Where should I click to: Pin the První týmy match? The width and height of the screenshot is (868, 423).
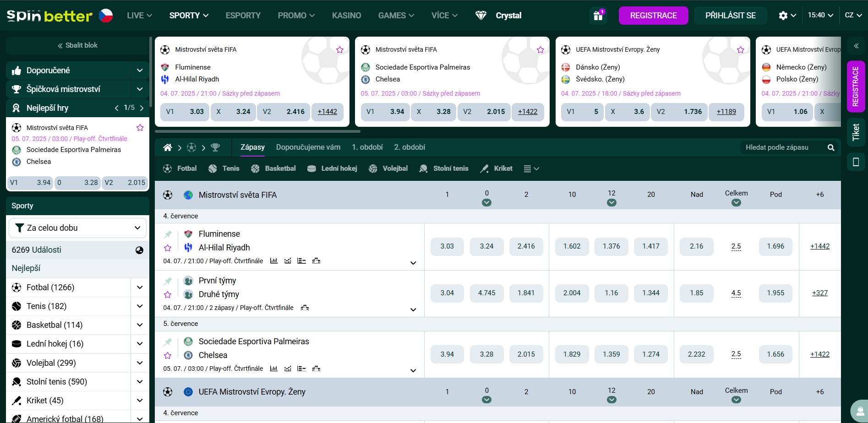pyautogui.click(x=168, y=281)
